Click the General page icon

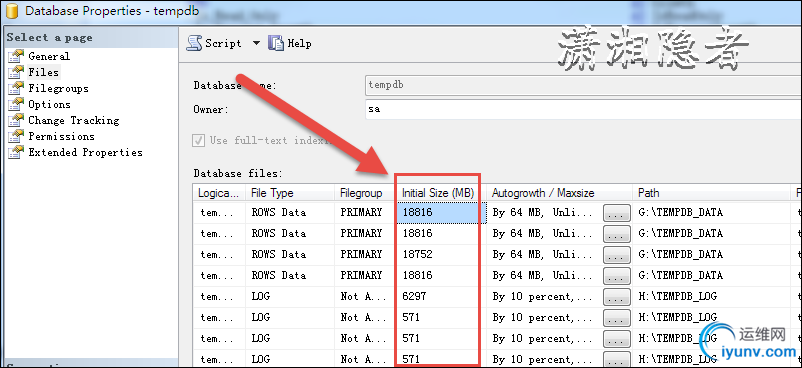click(16, 56)
